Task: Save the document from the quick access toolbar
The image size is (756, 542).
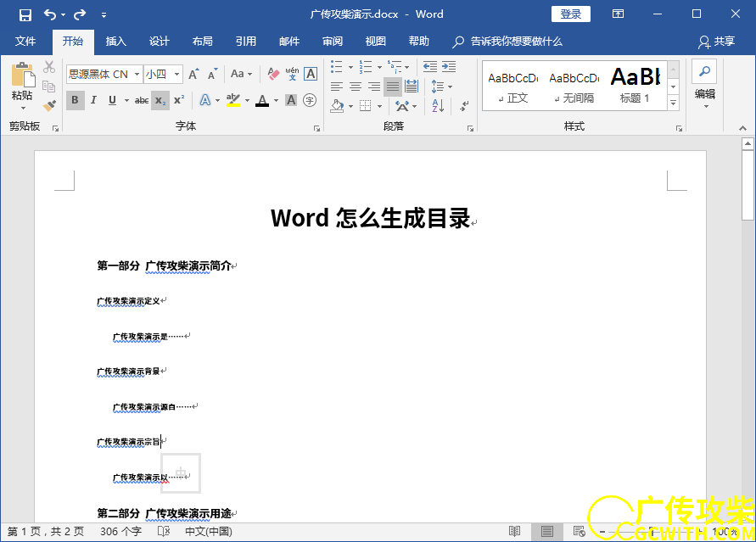Action: pos(25,15)
